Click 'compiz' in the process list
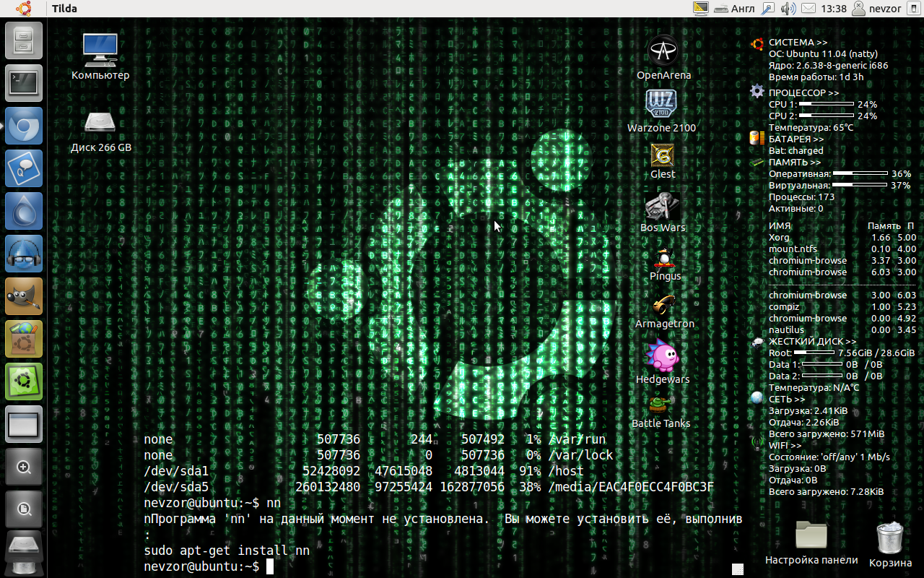The height and width of the screenshot is (578, 924). coord(783,306)
